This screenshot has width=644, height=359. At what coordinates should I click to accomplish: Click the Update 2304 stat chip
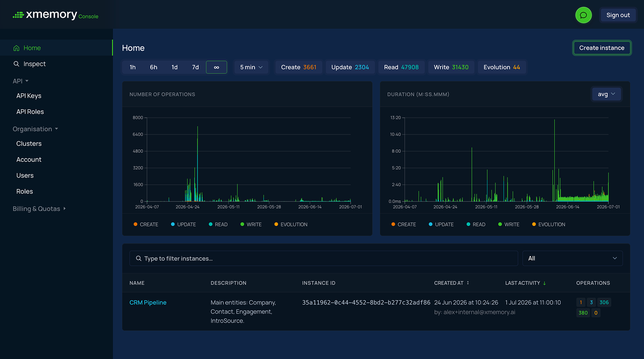tap(350, 67)
